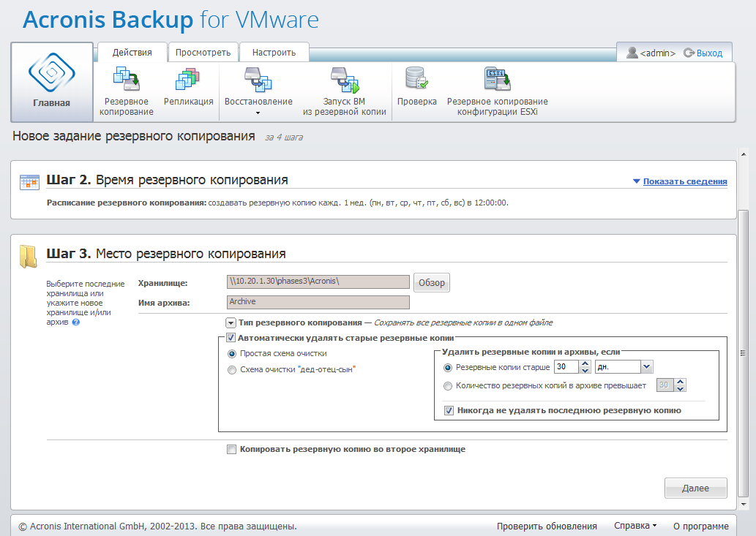Click the Далее next button

(696, 488)
